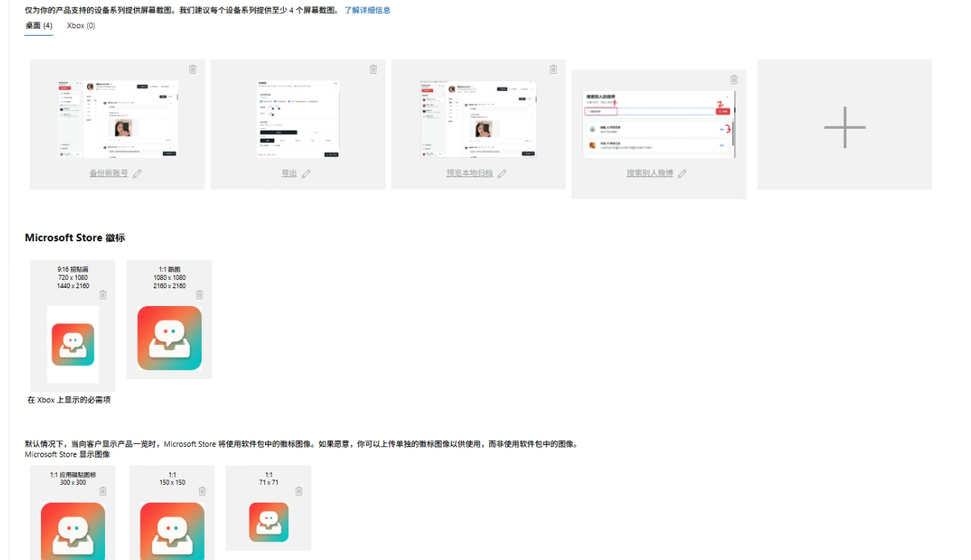This screenshot has width=971, height=560.
Task: Delete the 1:1 酷图 box art logo
Action: click(200, 295)
